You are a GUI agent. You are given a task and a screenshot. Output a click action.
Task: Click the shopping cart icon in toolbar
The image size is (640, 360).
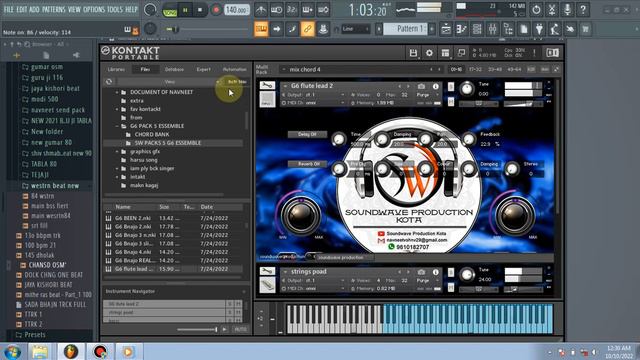pos(586,29)
